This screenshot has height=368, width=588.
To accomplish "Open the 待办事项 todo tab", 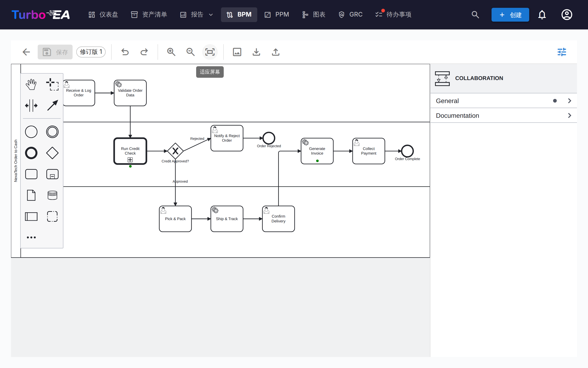I will pyautogui.click(x=393, y=14).
